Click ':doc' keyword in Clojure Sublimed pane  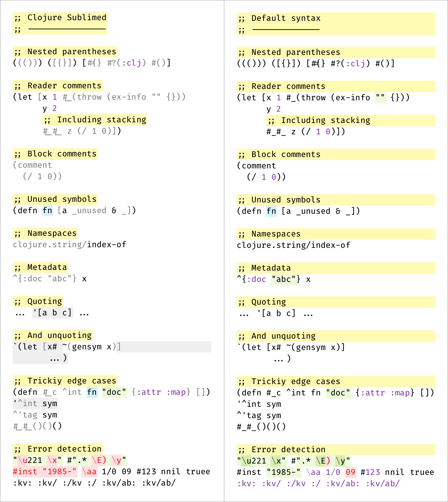(x=32, y=279)
